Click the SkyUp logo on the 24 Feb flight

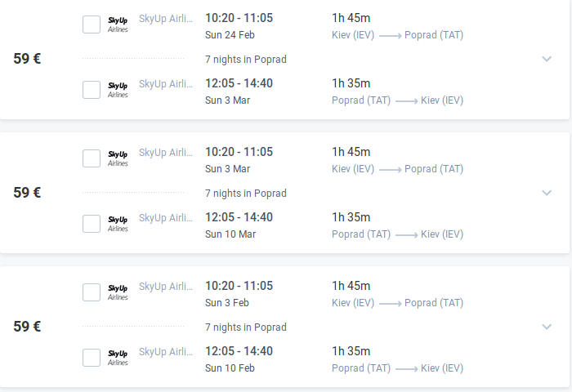pos(118,24)
